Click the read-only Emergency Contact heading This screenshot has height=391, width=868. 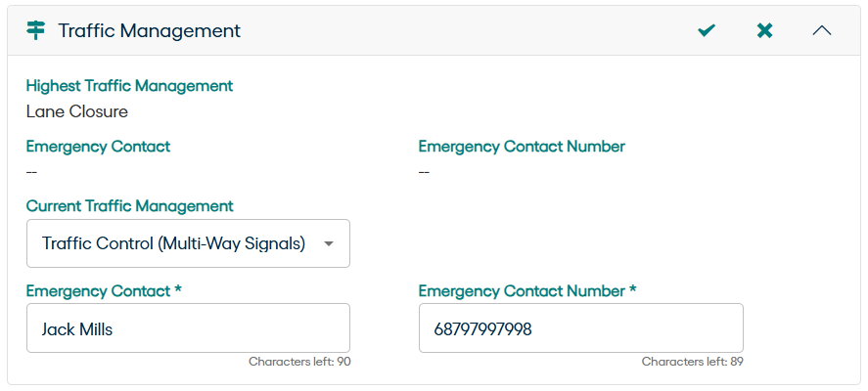[x=98, y=147]
